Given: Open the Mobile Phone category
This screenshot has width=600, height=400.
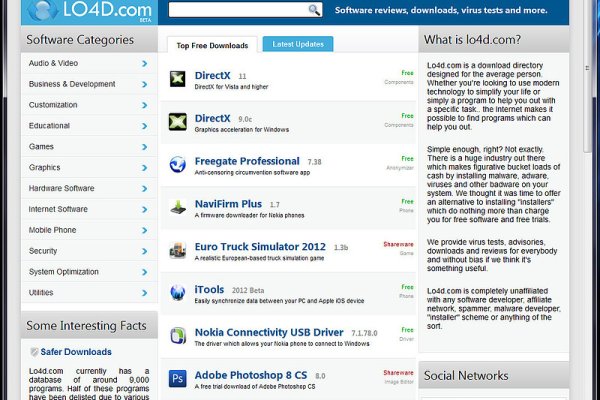Looking at the screenshot, I should pyautogui.click(x=52, y=230).
